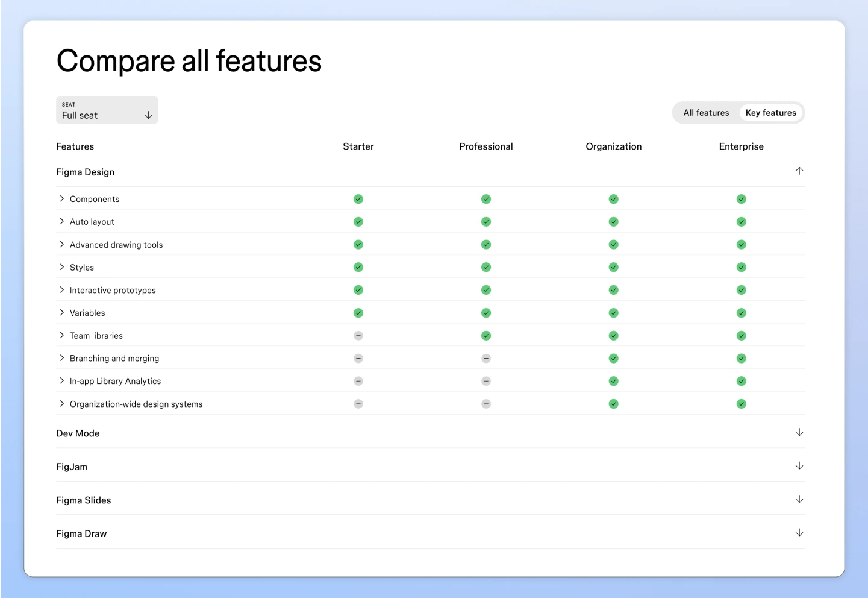This screenshot has width=868, height=598.
Task: Click Organization-wide design systems dash under Starter
Action: pyautogui.click(x=358, y=404)
